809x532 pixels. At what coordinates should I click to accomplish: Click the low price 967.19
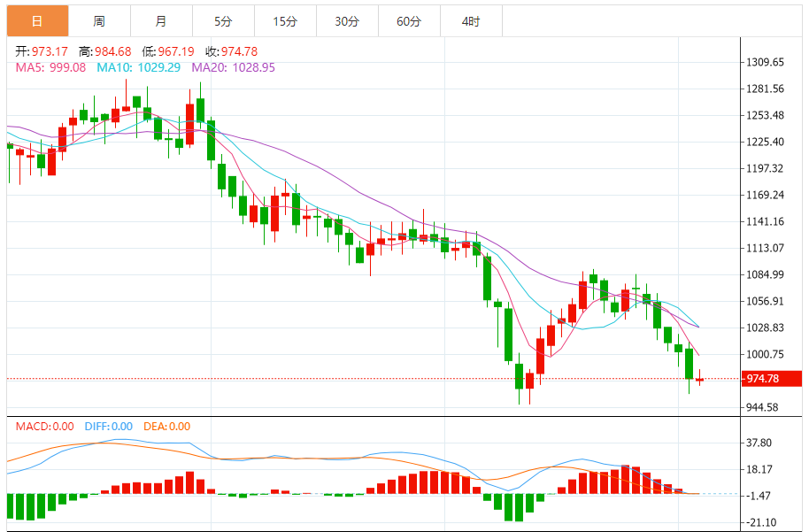pyautogui.click(x=176, y=51)
